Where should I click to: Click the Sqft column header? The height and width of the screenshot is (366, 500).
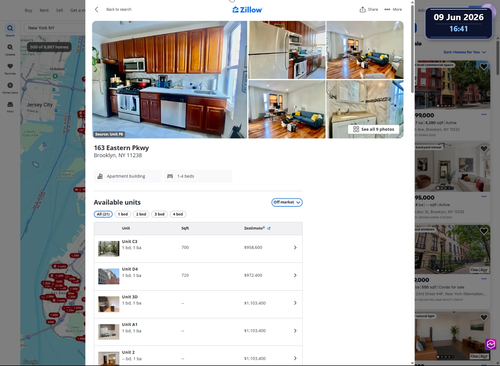[x=185, y=228]
